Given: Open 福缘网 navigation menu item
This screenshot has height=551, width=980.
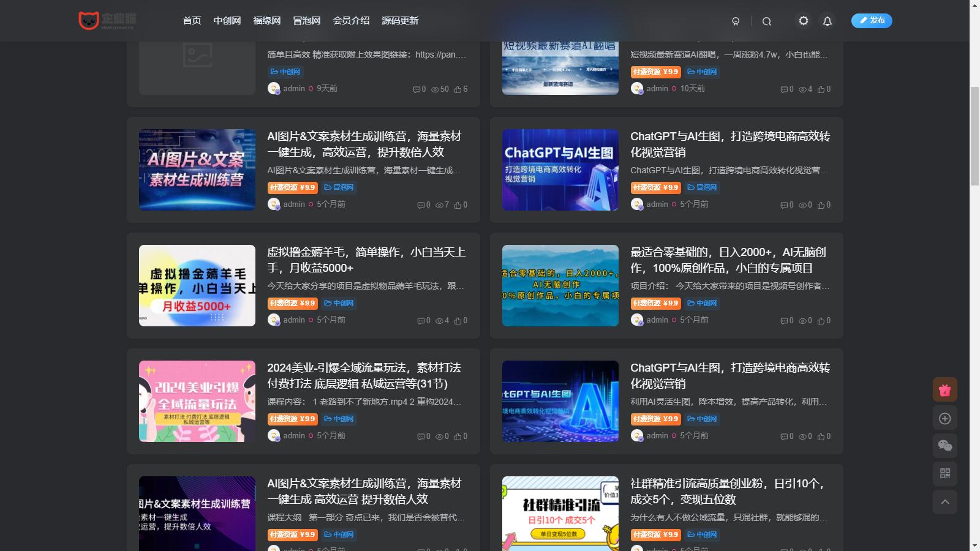Looking at the screenshot, I should 266,21.
